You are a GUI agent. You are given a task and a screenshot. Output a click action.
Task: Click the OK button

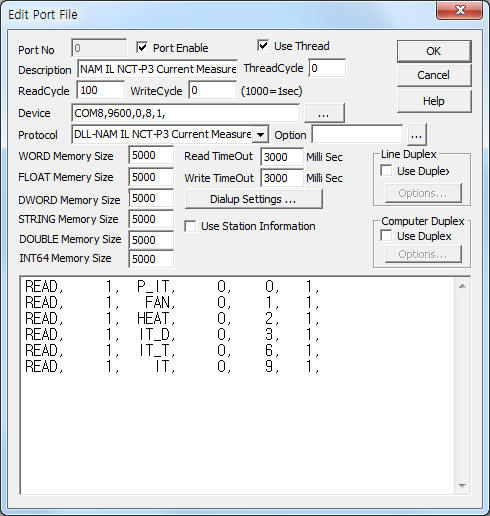click(x=434, y=51)
